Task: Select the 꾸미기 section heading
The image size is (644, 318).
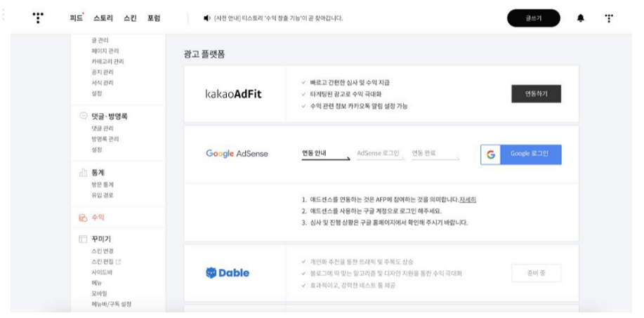Action: coord(101,239)
